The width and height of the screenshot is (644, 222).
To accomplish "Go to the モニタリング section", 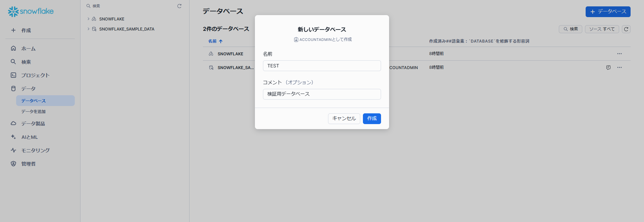I will [x=35, y=150].
